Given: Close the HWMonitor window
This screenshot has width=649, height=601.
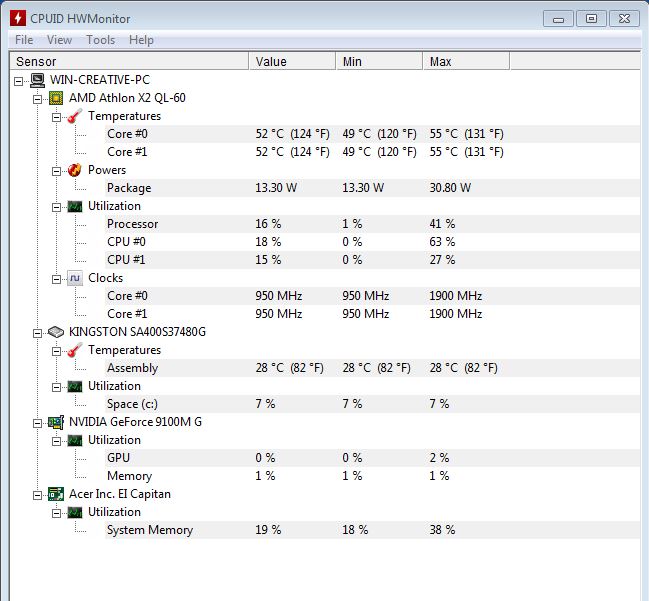Looking at the screenshot, I should [624, 19].
